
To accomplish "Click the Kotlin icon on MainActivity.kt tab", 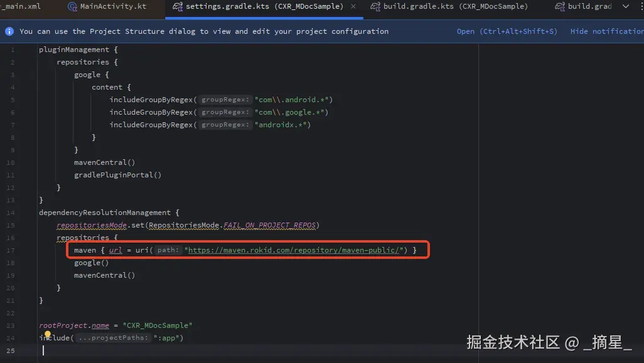I will (72, 6).
